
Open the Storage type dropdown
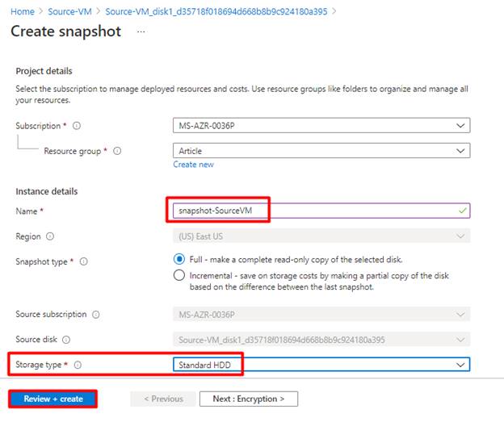[x=321, y=365]
